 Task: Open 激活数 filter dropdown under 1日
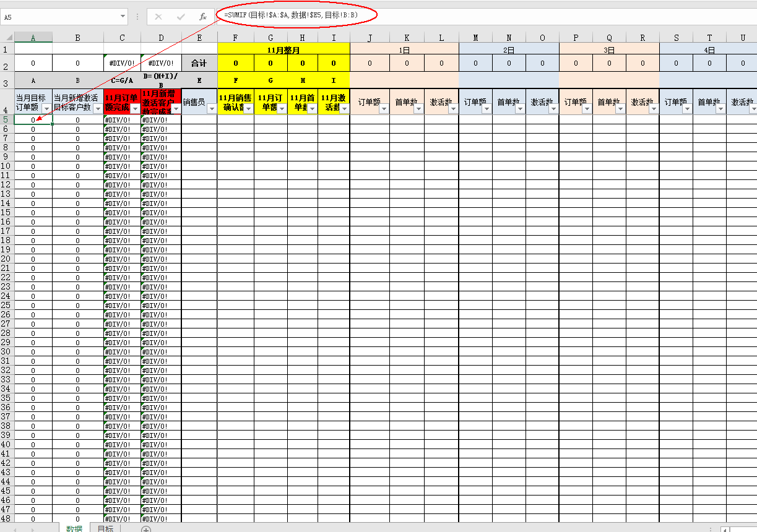[453, 108]
